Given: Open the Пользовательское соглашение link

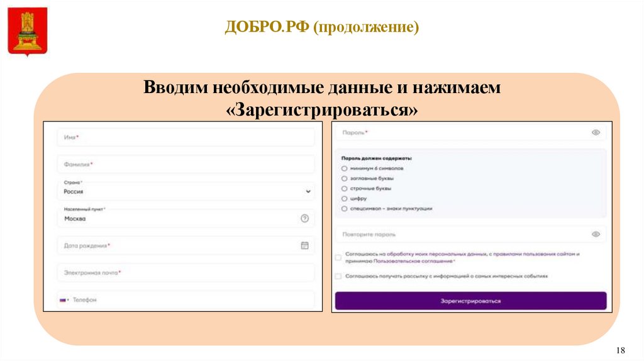Looking at the screenshot, I should [413, 261].
